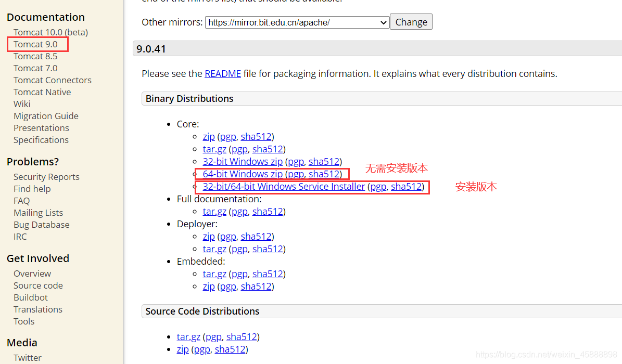
Task: Open the Get Involved Overview link
Action: [32, 274]
